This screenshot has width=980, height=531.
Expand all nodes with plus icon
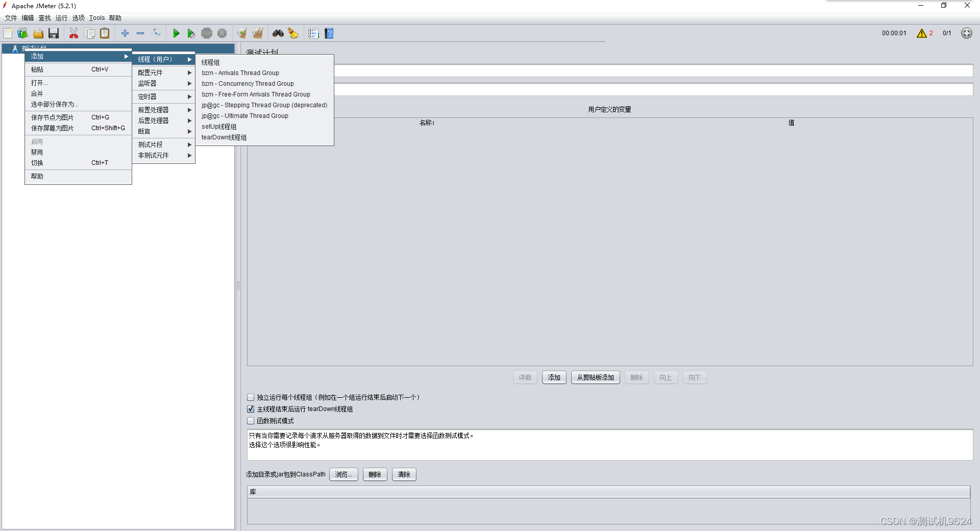pyautogui.click(x=125, y=33)
